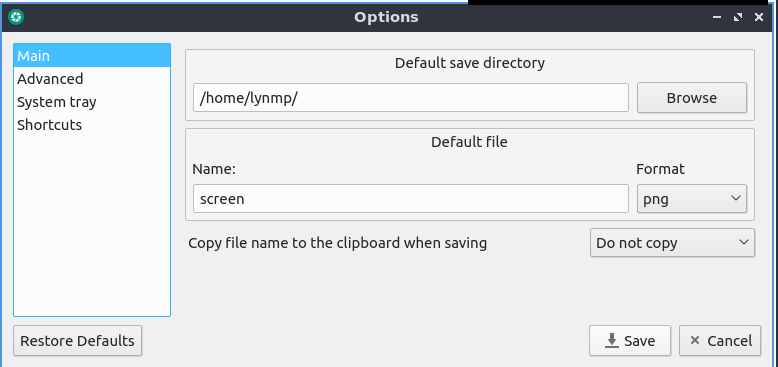The height and width of the screenshot is (367, 778).
Task: Restore Defaults settings
Action: (x=77, y=341)
